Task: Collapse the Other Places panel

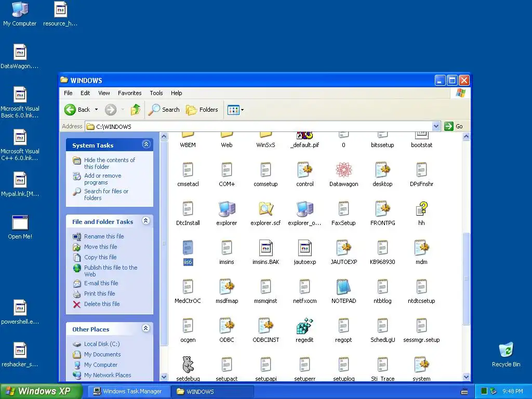Action: [146, 328]
